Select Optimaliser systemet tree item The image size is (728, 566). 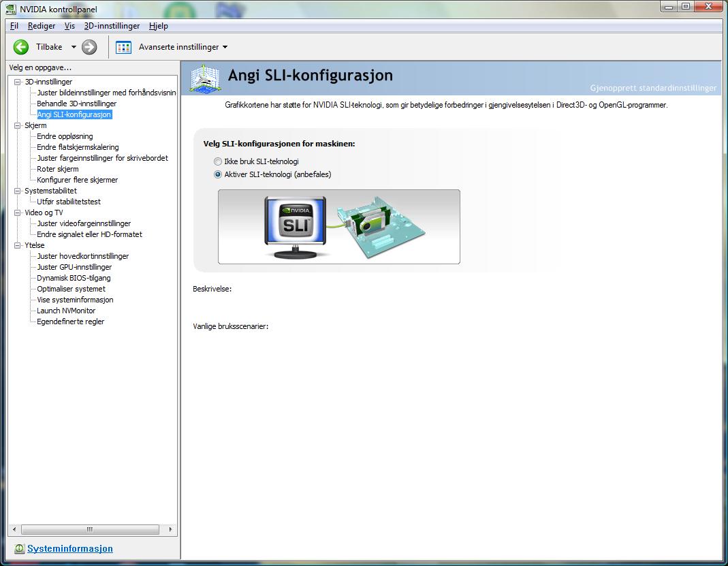[71, 289]
